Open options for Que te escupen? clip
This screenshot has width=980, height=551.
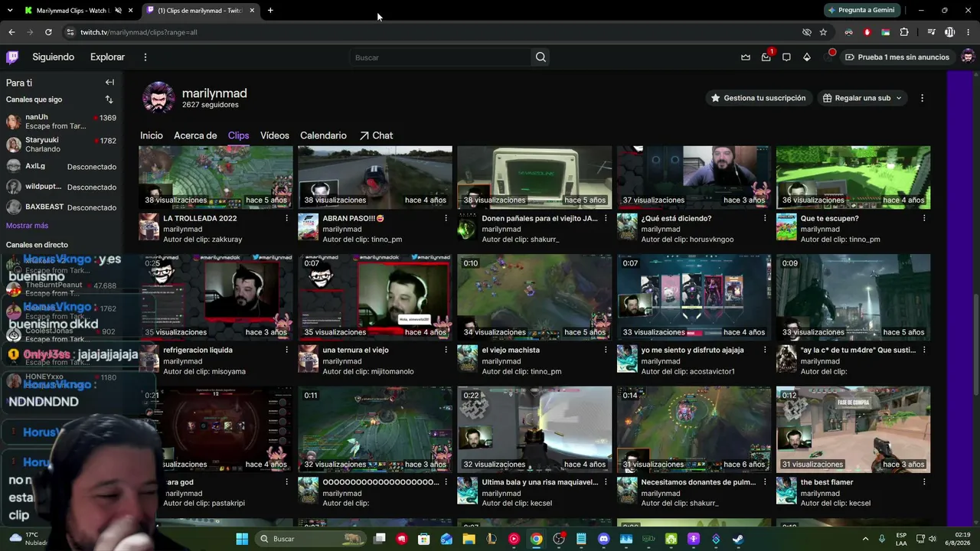(x=924, y=218)
